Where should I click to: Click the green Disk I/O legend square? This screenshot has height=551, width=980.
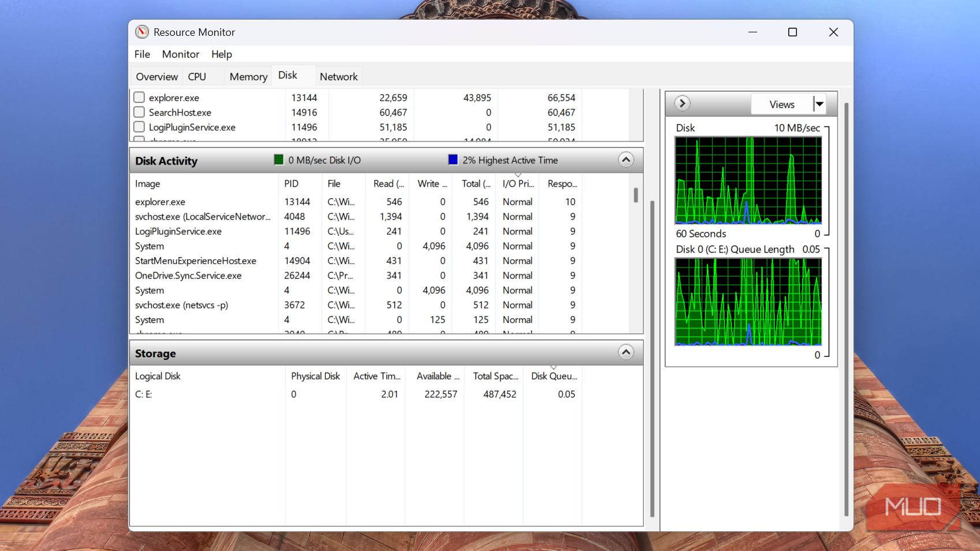pos(278,160)
